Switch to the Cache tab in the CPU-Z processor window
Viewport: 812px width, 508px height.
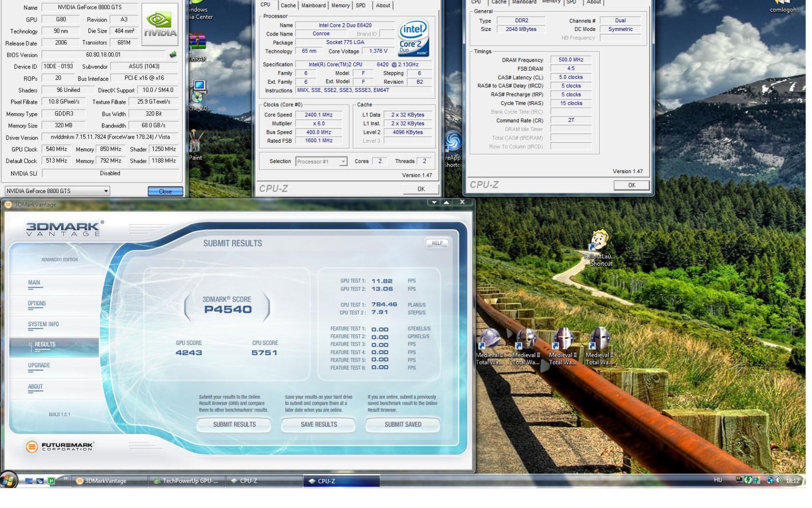tap(288, 6)
